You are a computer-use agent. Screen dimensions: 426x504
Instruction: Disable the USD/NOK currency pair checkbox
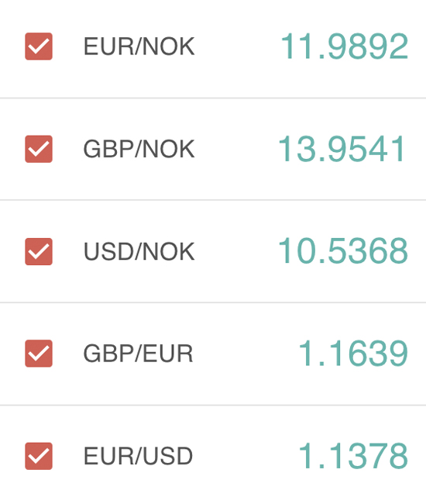click(x=39, y=251)
